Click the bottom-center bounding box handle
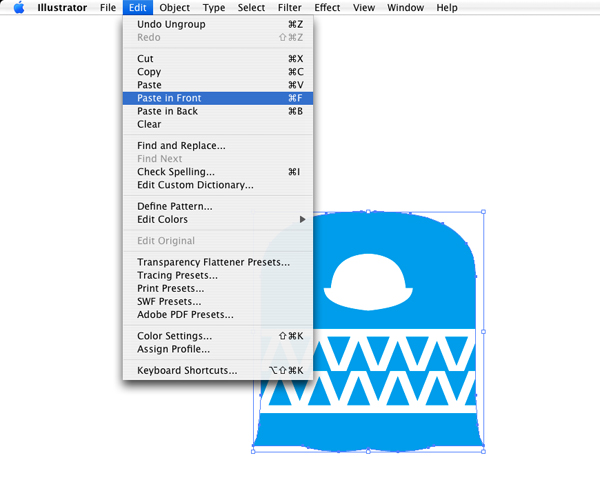Viewport: 600px width, 500px height. click(x=368, y=452)
